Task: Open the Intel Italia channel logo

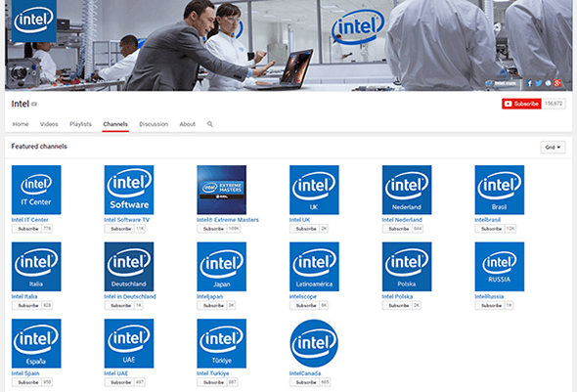Action: 36,267
